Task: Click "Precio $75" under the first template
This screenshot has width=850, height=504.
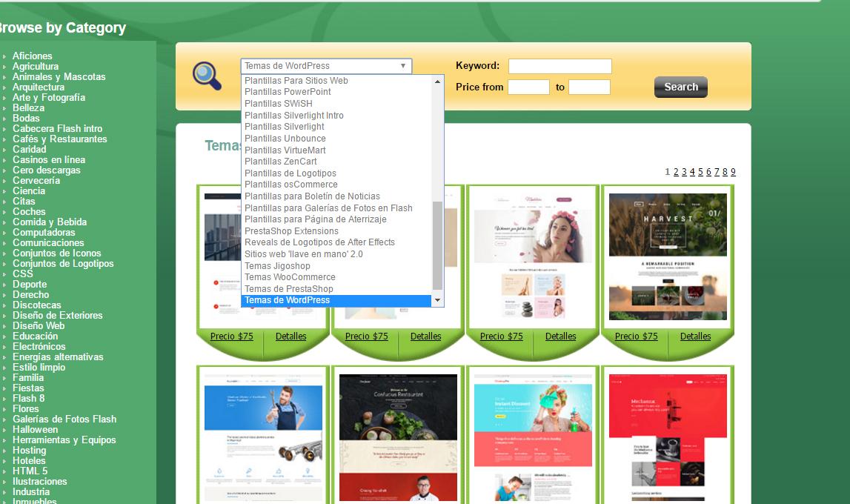Action: (230, 336)
